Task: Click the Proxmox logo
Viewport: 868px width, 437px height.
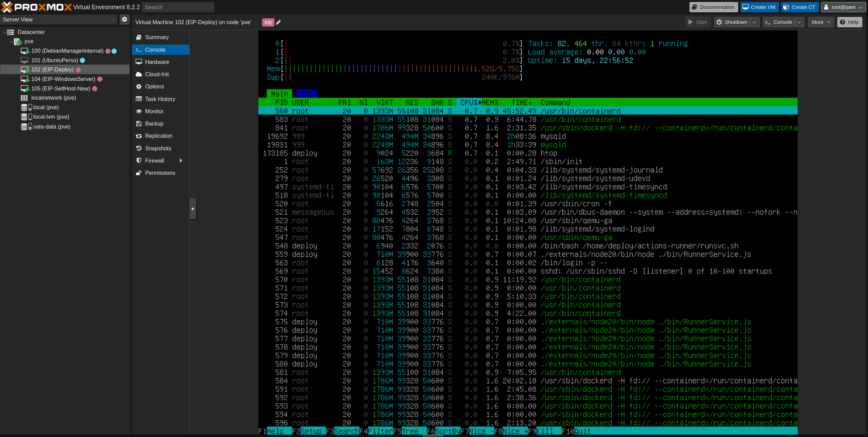Action: tap(36, 7)
